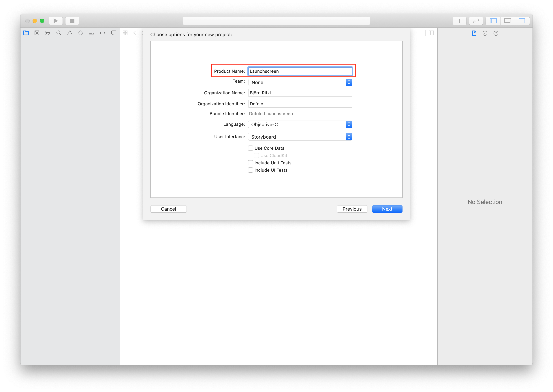Viewport: 553px width, 392px height.
Task: Edit the Product Name field showing Launchscreen
Action: coord(300,71)
